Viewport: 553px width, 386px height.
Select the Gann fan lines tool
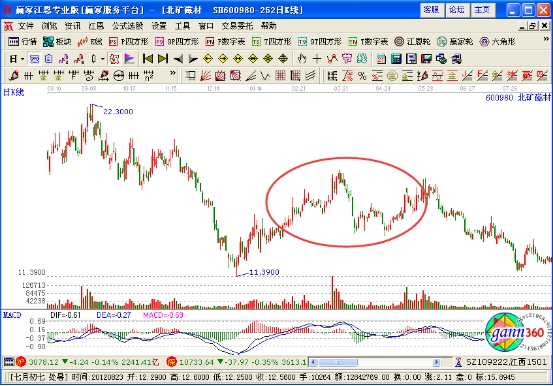pos(205,76)
